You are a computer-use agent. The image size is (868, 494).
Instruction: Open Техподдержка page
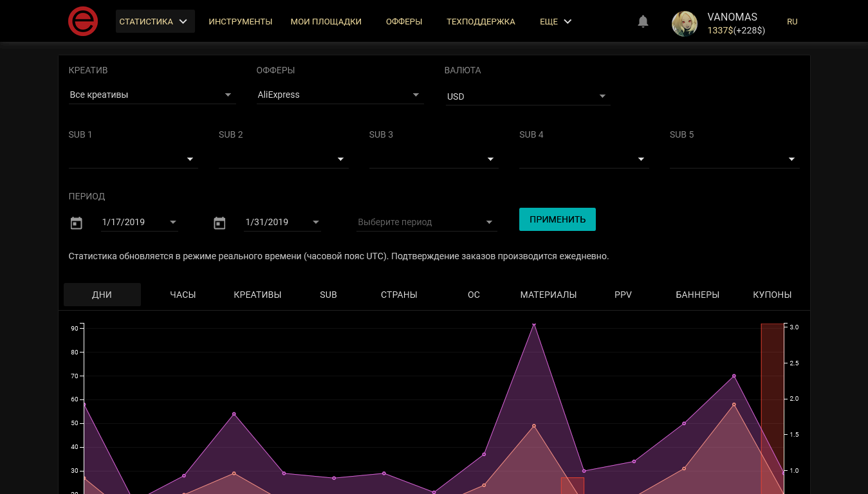click(481, 21)
